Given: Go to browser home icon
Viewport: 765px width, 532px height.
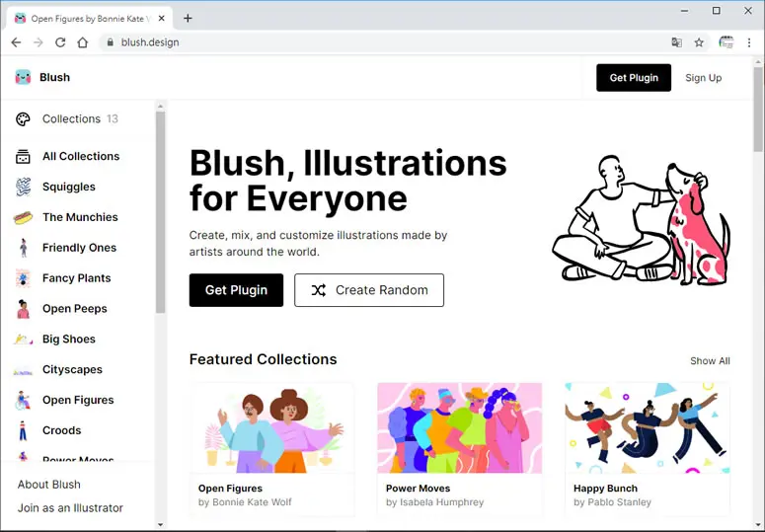Looking at the screenshot, I should [83, 42].
